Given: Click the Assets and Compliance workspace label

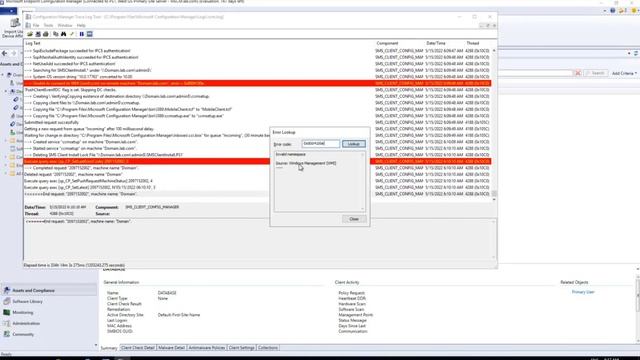Looking at the screenshot, I should (33, 291).
